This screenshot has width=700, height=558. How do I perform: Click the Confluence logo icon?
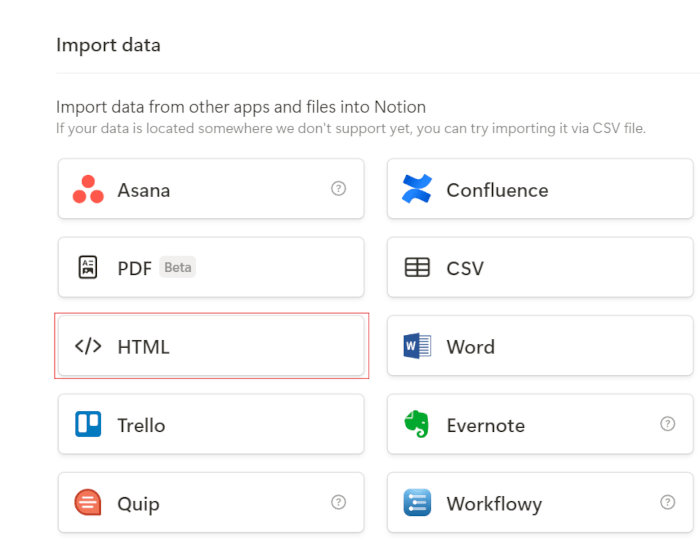click(x=417, y=189)
